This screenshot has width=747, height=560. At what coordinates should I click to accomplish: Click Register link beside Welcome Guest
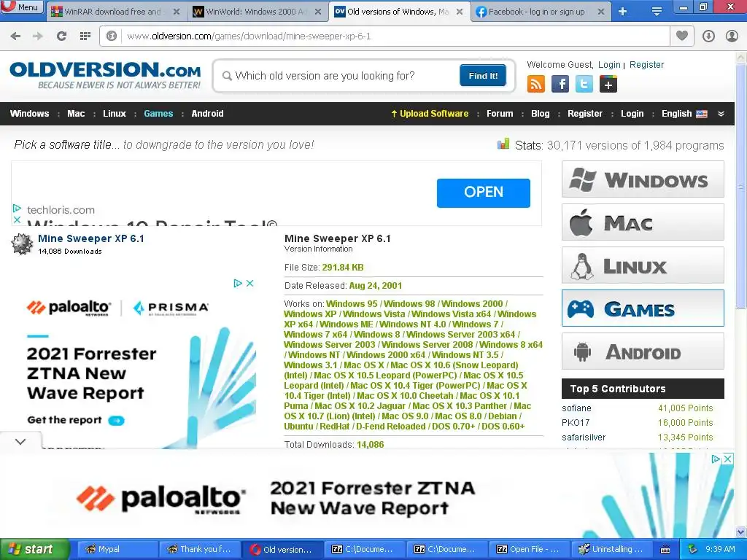[x=646, y=65]
